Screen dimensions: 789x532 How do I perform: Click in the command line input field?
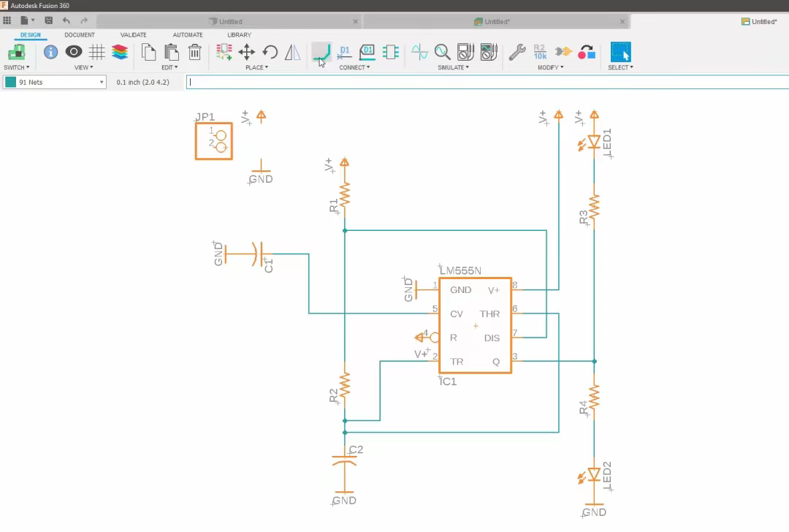(482, 83)
